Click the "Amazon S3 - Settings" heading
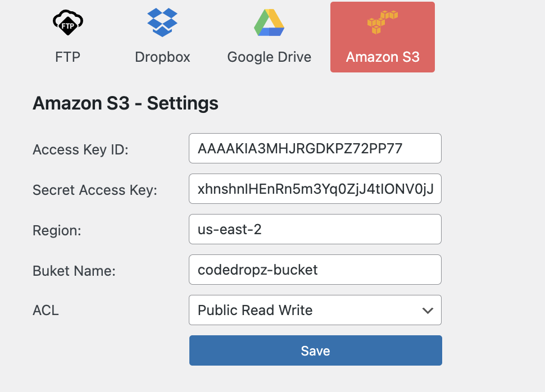Image resolution: width=545 pixels, height=392 pixels. [x=125, y=103]
